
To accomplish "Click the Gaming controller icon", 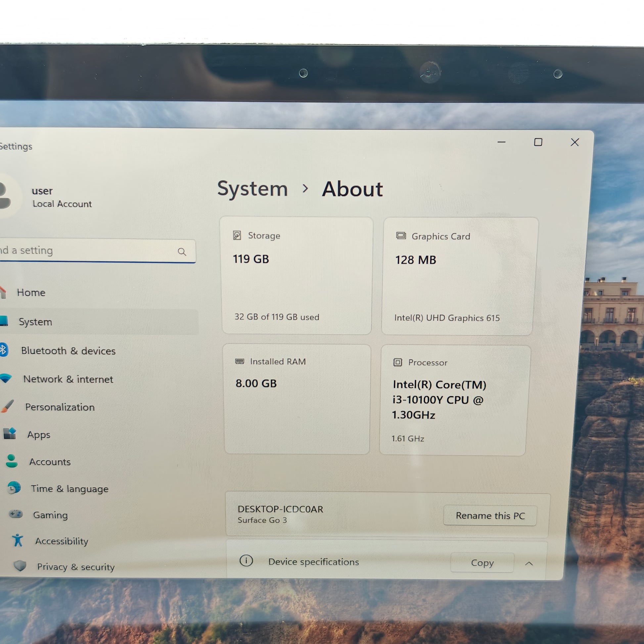I will click(16, 514).
